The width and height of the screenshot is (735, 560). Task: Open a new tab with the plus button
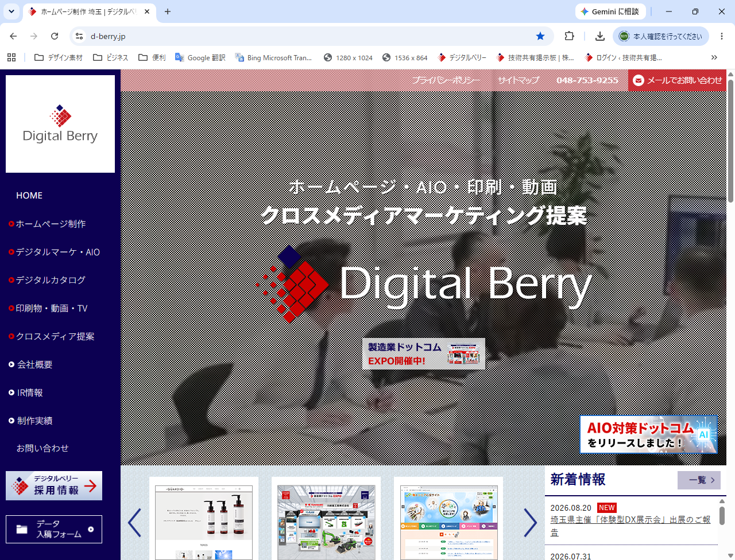[168, 11]
